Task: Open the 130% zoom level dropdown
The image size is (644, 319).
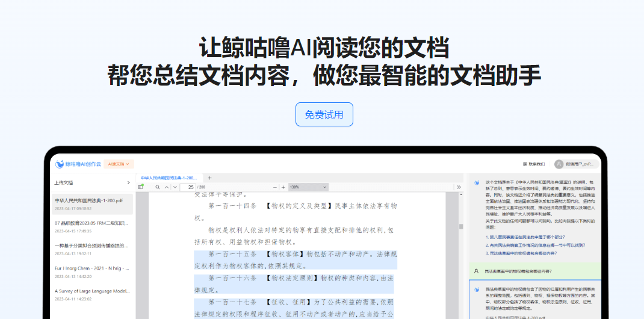Action: click(308, 187)
